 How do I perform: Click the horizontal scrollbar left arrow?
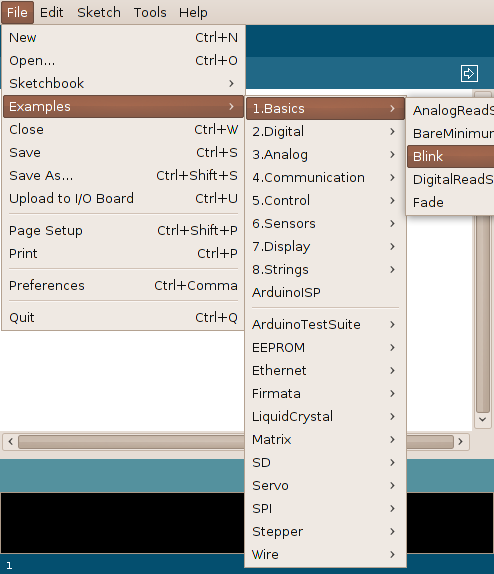(x=10, y=441)
